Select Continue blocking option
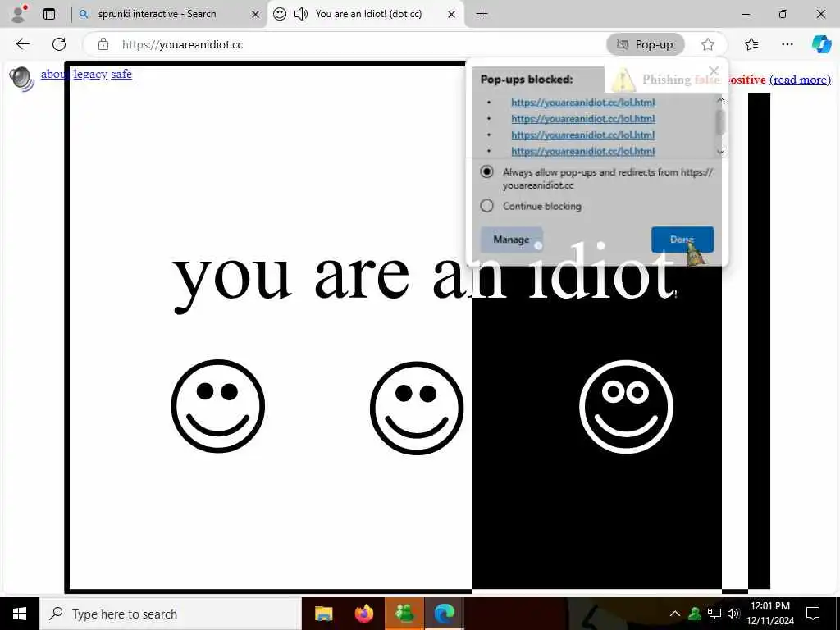Viewport: 840px width, 630px height. (486, 206)
